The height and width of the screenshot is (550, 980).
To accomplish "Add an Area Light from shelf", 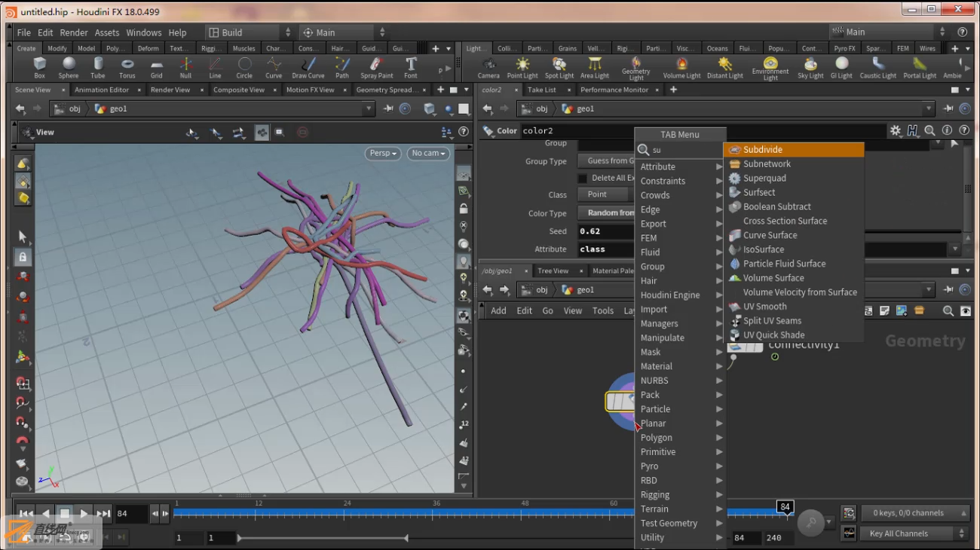I will [595, 68].
